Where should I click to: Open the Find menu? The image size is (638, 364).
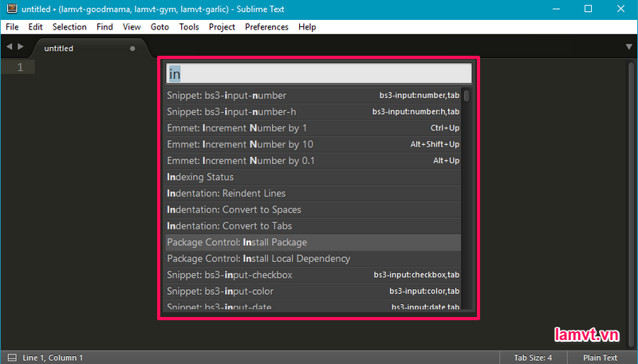pos(104,27)
